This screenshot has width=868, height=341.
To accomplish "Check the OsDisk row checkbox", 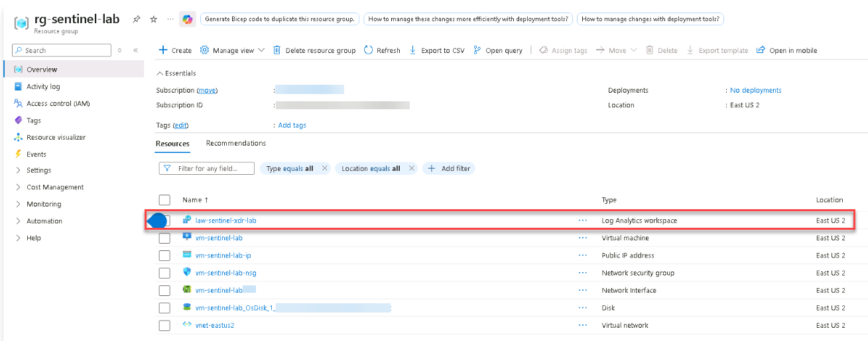I will (164, 308).
